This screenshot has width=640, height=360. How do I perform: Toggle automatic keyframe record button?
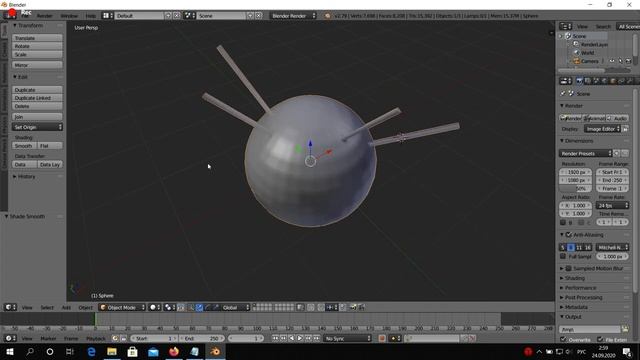pyautogui.click(x=382, y=338)
